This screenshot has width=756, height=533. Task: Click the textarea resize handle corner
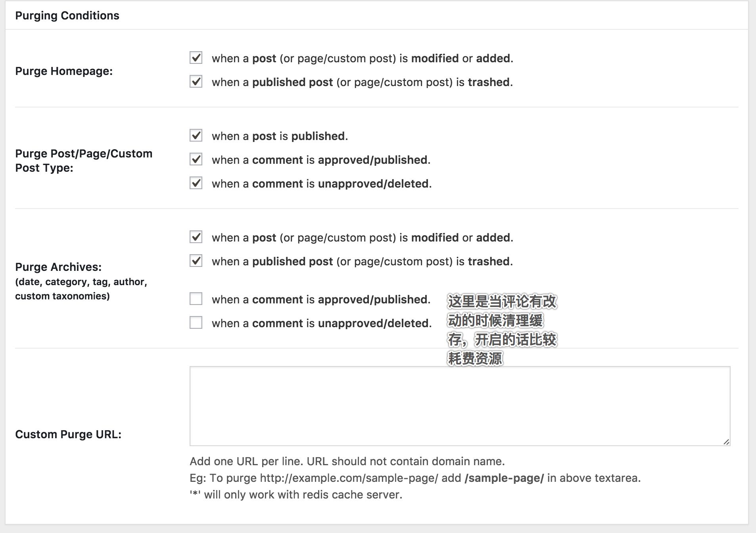pos(726,442)
